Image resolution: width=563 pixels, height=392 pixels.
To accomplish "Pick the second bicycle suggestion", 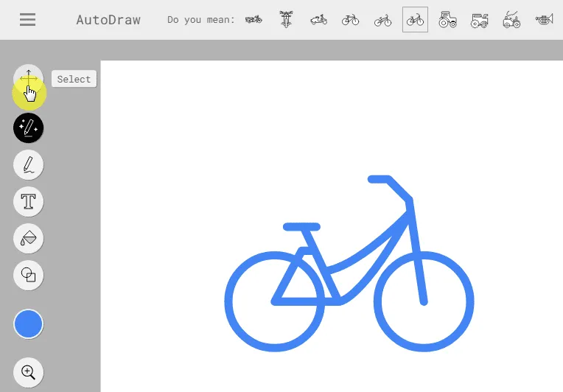I will (x=382, y=20).
